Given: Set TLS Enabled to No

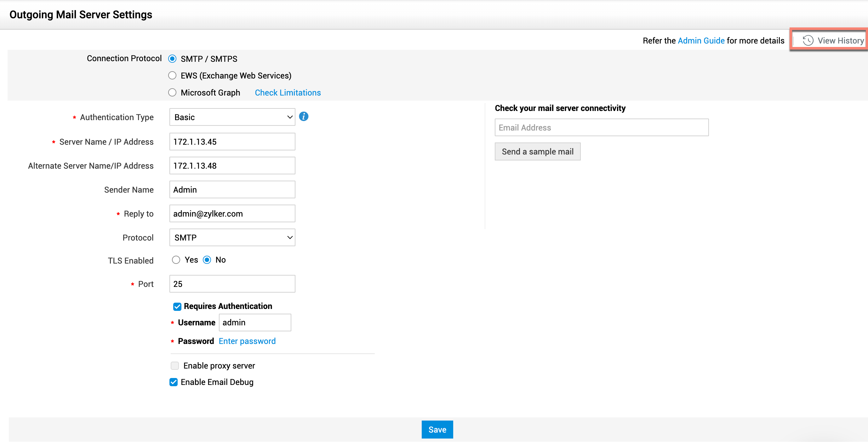Looking at the screenshot, I should (x=207, y=260).
